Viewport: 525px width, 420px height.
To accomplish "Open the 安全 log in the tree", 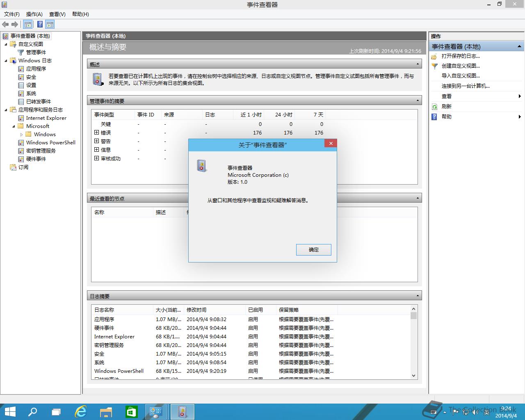I will [x=31, y=77].
